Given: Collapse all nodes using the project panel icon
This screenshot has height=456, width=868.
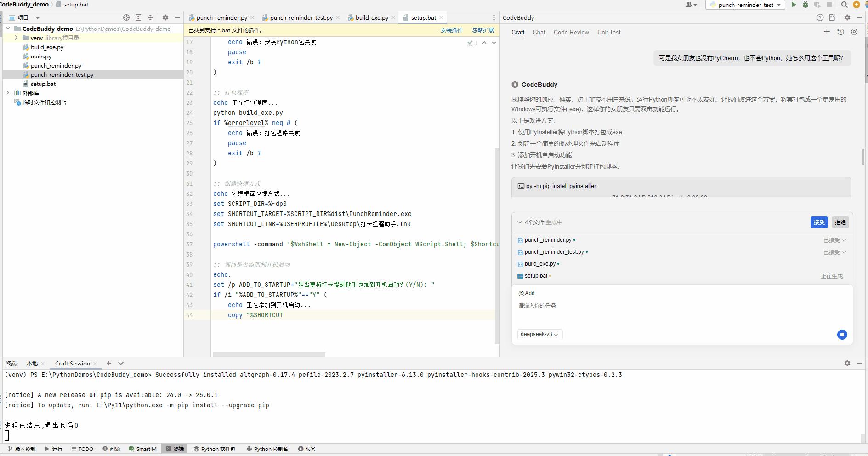Looking at the screenshot, I should click(x=150, y=17).
